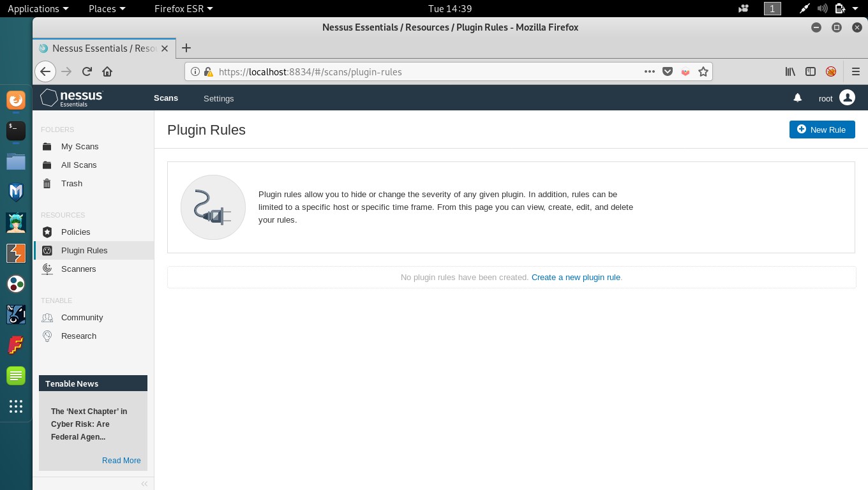Click the Nessus Essentials logo
This screenshot has width=868, height=490.
pos(71,98)
